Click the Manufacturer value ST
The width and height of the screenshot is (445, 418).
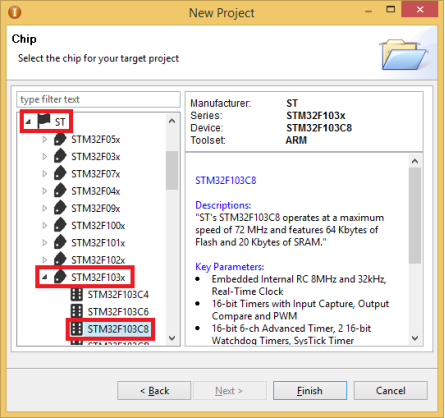pyautogui.click(x=292, y=103)
